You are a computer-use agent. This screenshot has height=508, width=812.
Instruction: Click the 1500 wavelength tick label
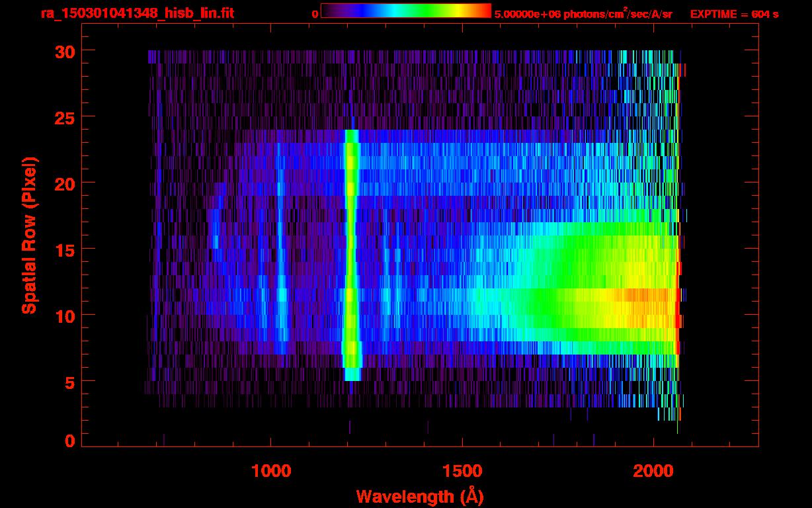pyautogui.click(x=462, y=471)
